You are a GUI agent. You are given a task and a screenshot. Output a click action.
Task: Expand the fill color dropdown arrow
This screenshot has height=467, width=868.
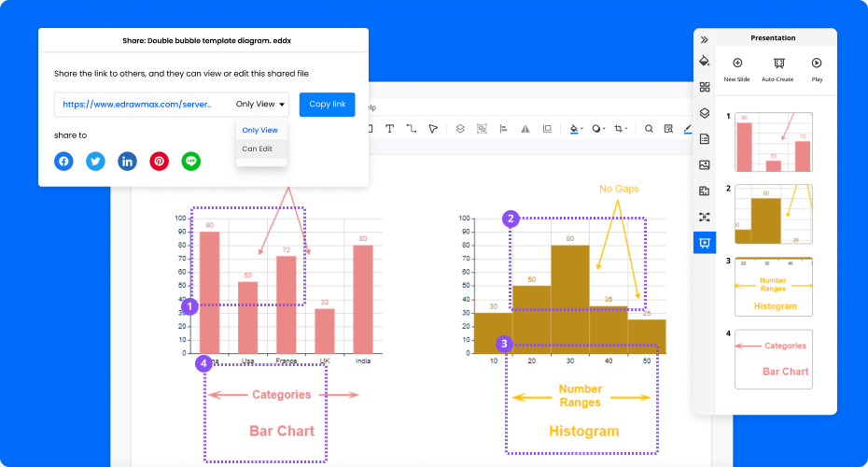583,129
